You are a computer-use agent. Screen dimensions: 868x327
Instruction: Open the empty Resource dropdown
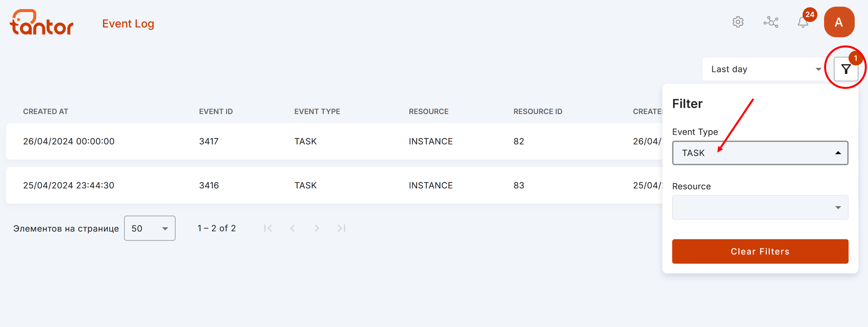760,207
